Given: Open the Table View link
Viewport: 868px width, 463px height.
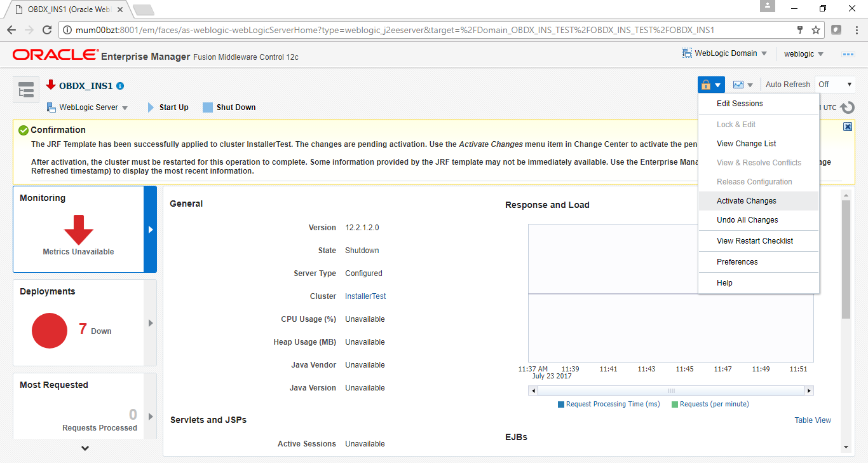Looking at the screenshot, I should click(x=813, y=420).
